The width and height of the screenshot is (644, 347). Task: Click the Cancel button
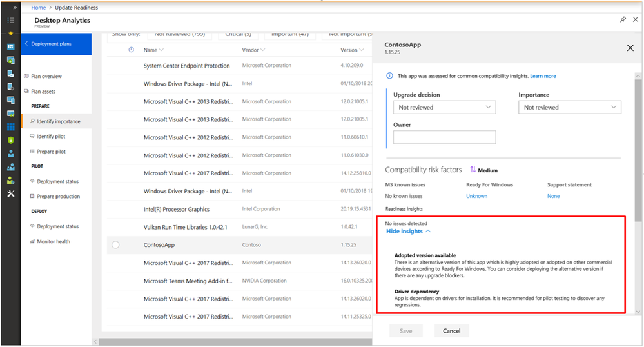(x=451, y=331)
